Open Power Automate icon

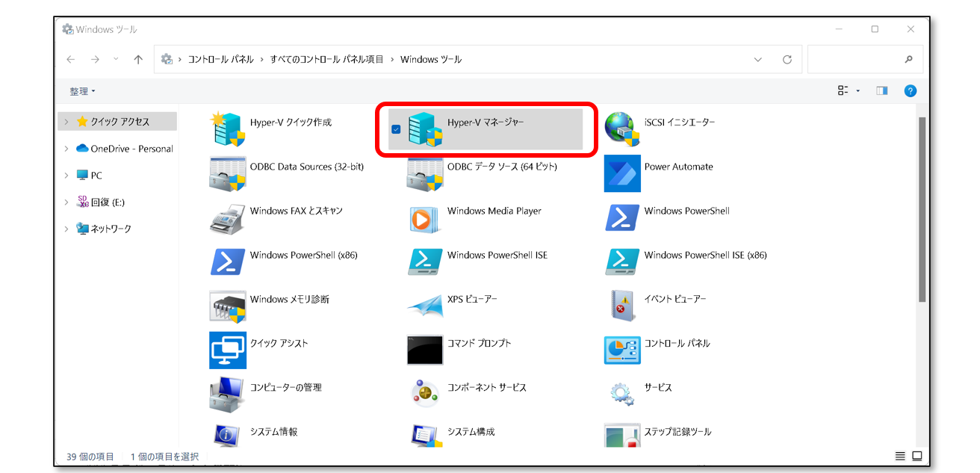point(622,173)
